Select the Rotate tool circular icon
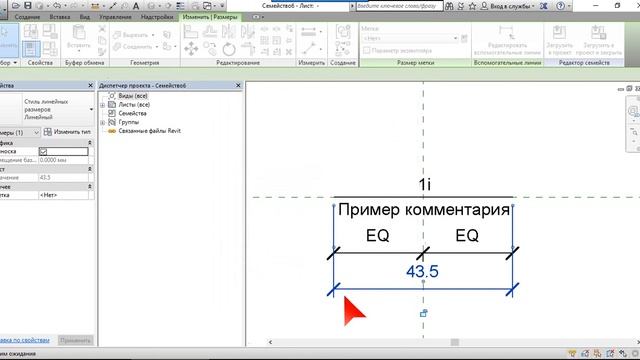This screenshot has width=640, height=360. pyautogui.click(x=229, y=49)
